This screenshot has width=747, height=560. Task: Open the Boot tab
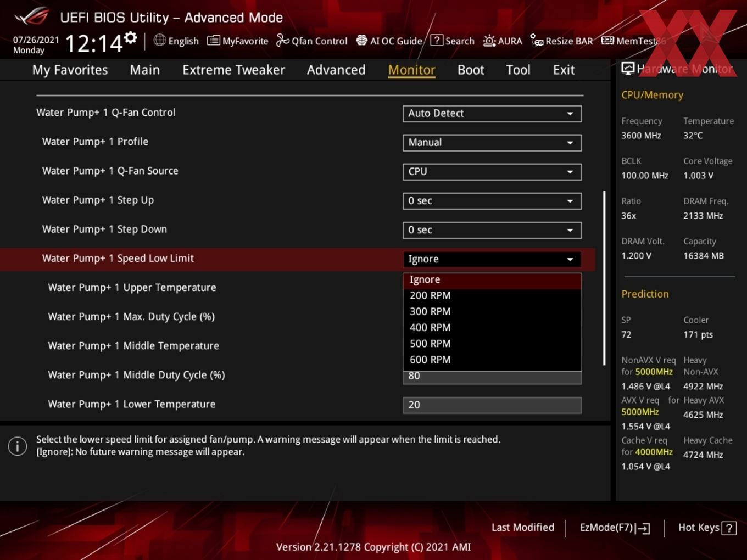[x=471, y=70]
